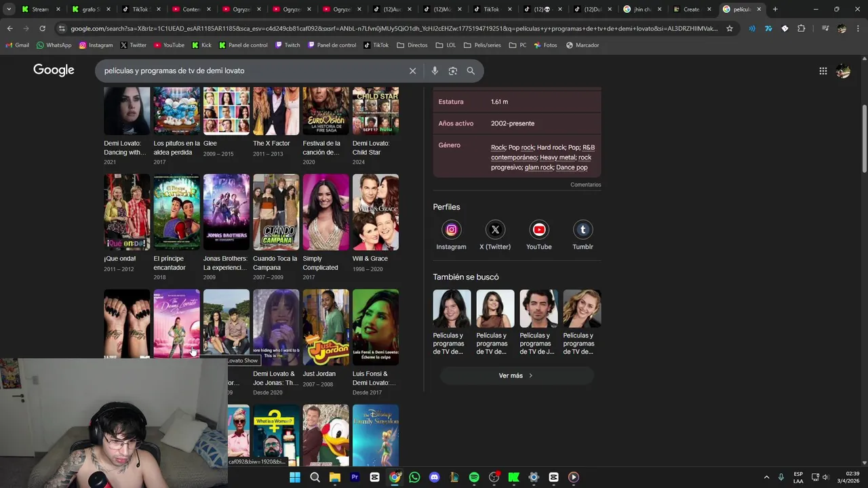Open the LOL bookmark folder
The height and width of the screenshot is (488, 868).
pos(445,45)
